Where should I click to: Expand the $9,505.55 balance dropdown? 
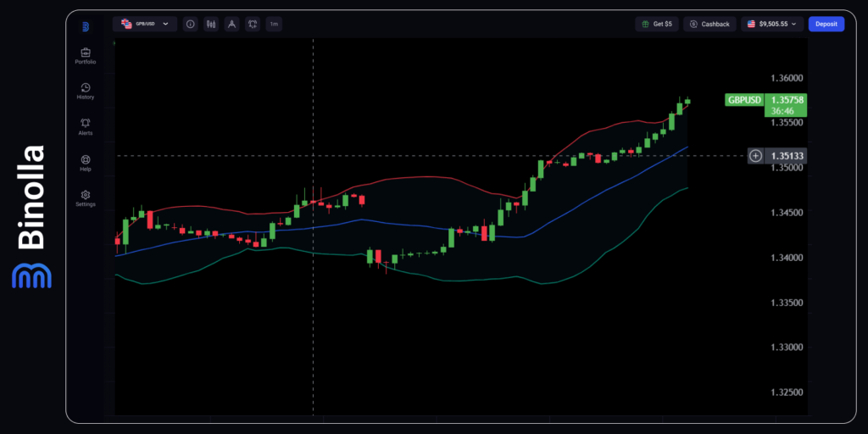pos(772,24)
